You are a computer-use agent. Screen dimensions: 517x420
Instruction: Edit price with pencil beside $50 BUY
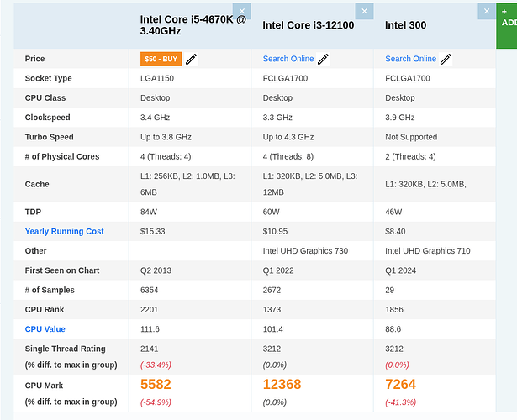pos(192,59)
